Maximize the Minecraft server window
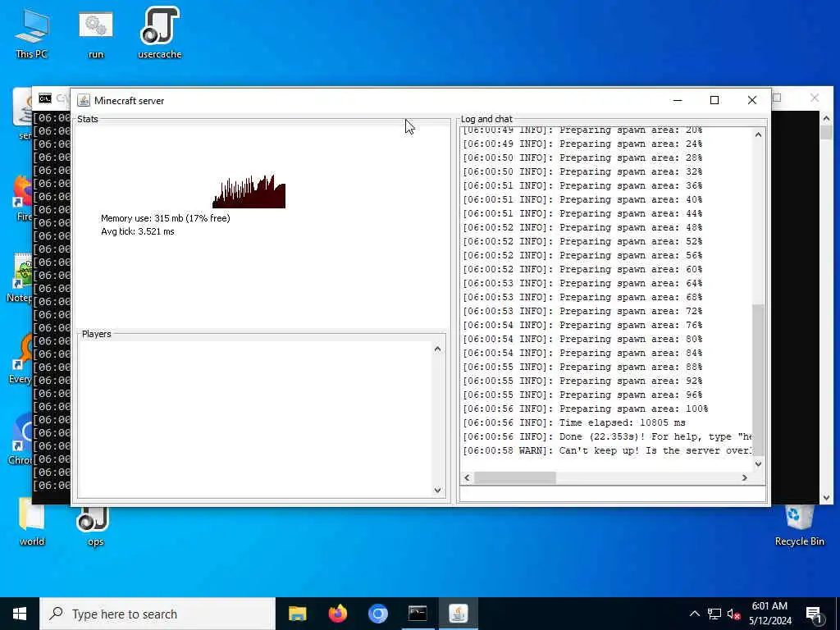 pyautogui.click(x=714, y=100)
